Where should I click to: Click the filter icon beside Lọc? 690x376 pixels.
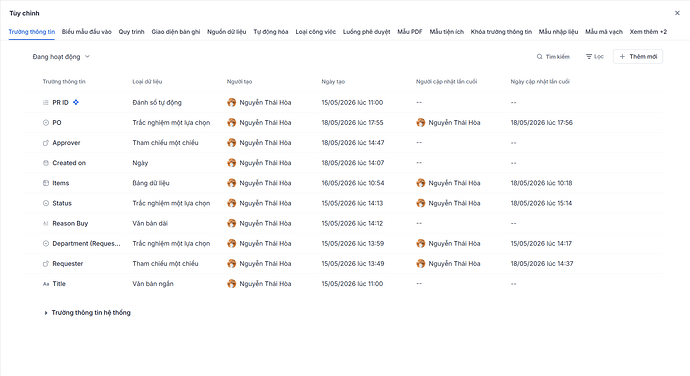pos(589,57)
